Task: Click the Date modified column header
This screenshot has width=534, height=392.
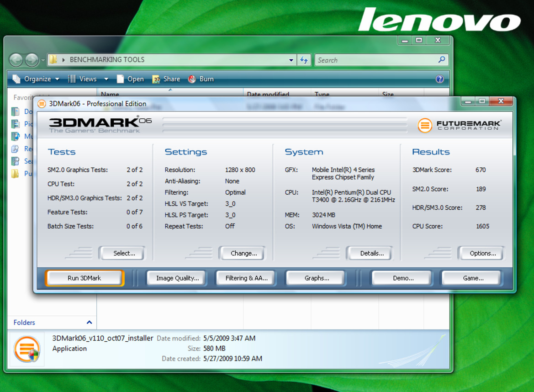Action: point(277,94)
